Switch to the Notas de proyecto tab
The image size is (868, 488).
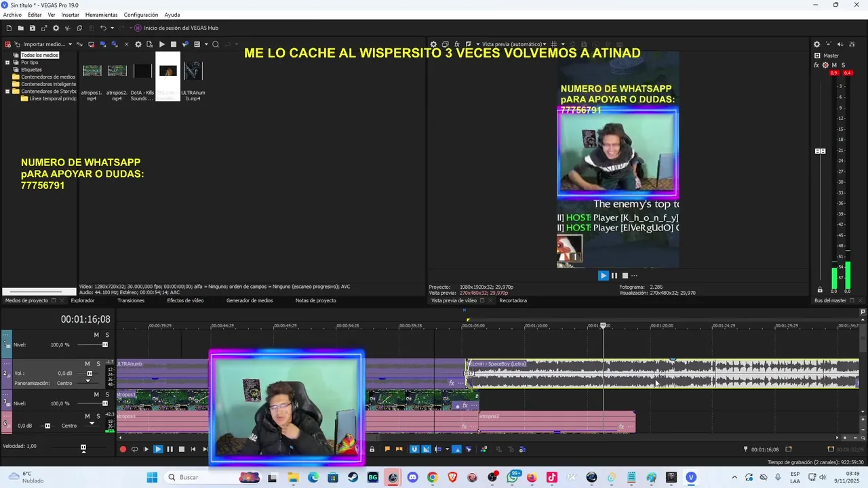click(315, 300)
